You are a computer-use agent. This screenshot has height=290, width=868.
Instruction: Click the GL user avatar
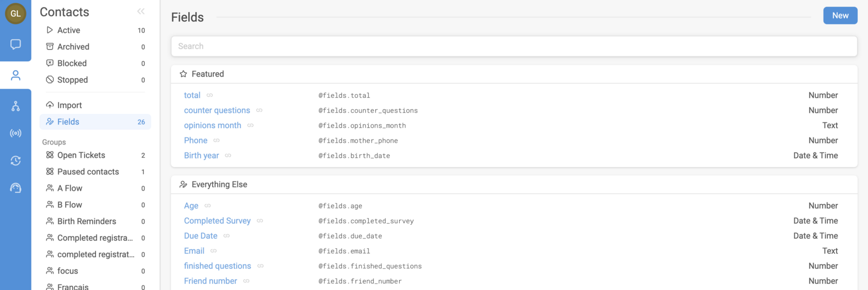pos(15,14)
